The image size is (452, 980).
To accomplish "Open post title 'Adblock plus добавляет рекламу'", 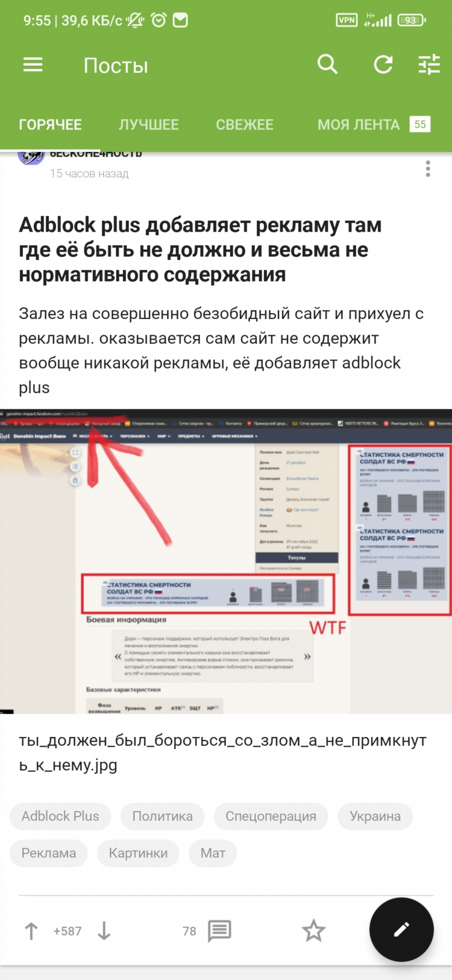I will [200, 250].
